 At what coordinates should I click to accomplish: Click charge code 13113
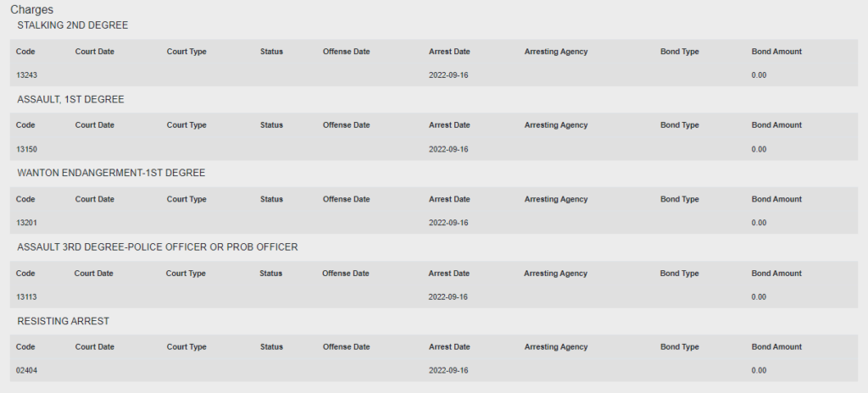click(x=26, y=297)
